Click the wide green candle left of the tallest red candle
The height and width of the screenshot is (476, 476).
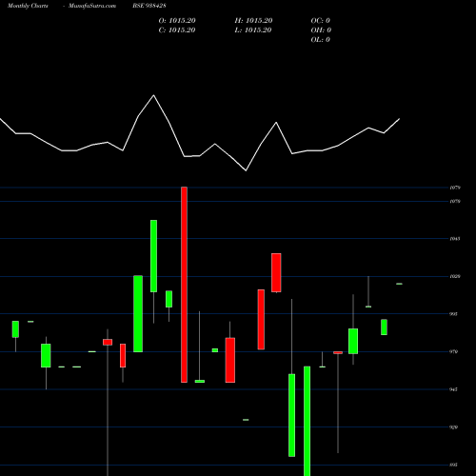(138, 313)
